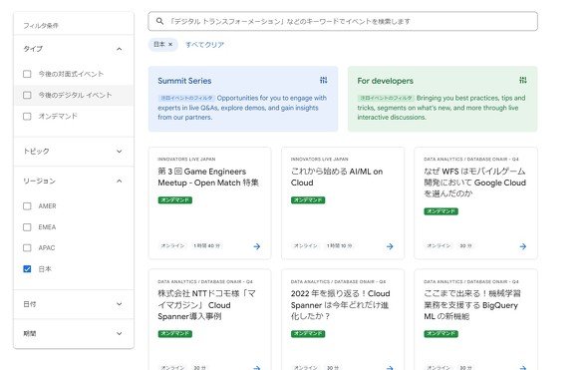The image size is (588, 370).
Task: Expand the トピック filter section
Action: pos(119,152)
